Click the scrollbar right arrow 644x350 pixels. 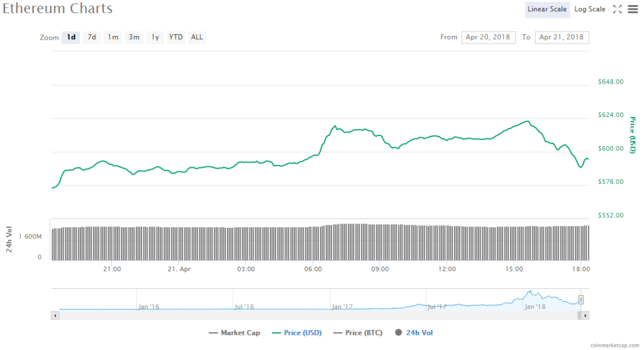coord(586,315)
